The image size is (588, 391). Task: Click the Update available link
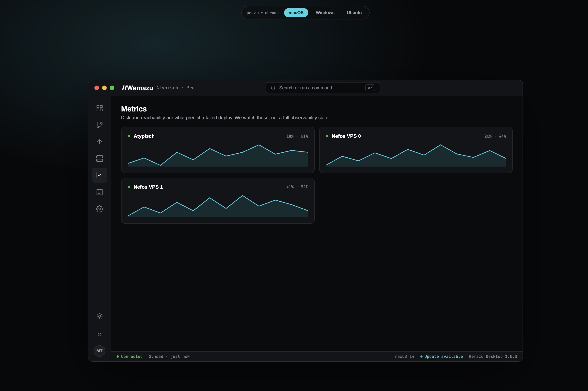[x=441, y=357]
